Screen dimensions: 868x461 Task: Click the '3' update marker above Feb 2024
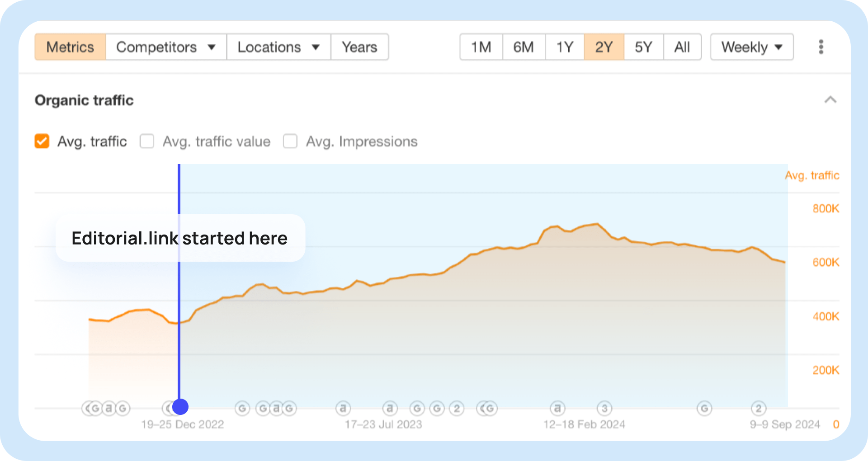tap(604, 409)
